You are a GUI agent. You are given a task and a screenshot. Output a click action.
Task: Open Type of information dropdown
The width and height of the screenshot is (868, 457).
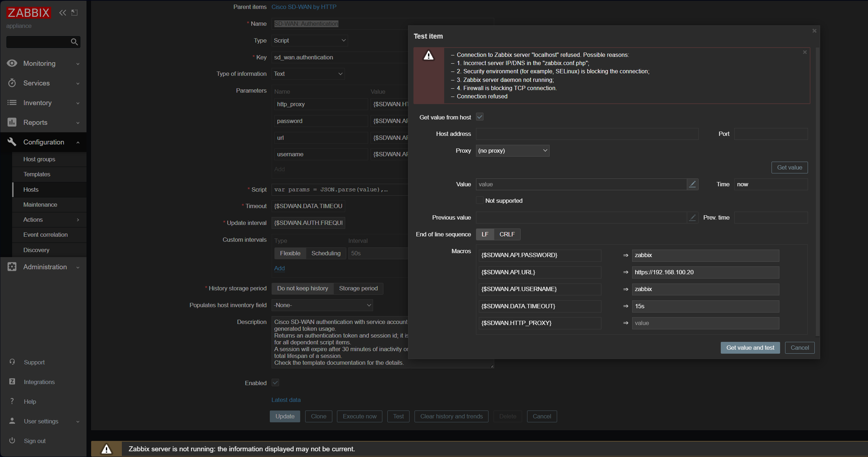[x=308, y=74]
